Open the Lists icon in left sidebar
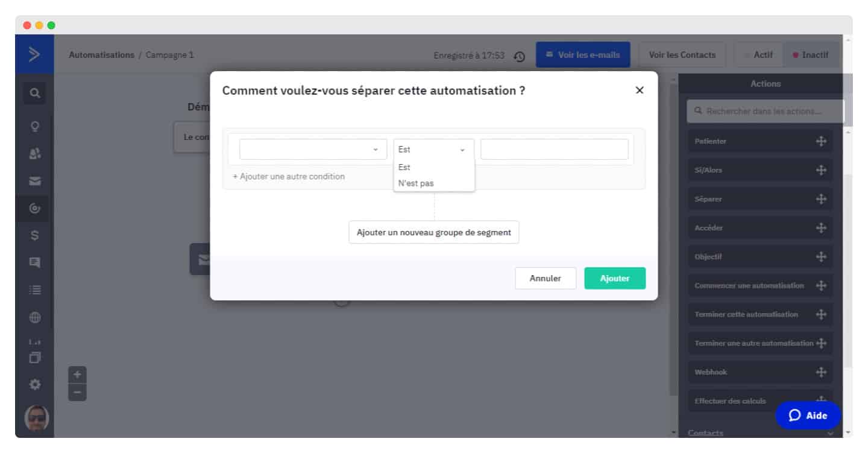868x453 pixels. 35,290
